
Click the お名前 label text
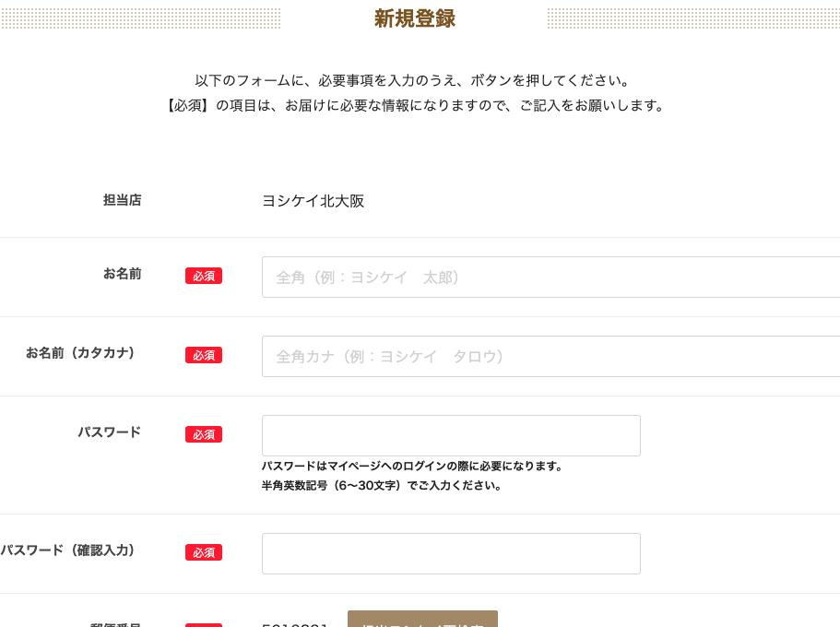[122, 274]
